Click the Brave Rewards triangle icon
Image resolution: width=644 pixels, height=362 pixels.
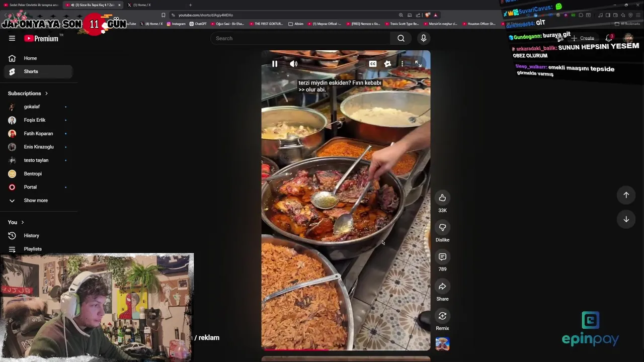[435, 15]
